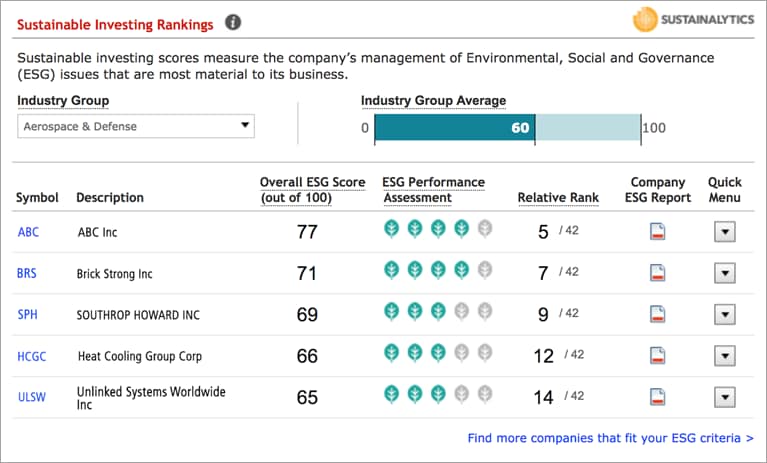This screenshot has height=463, width=767.
Task: Find more companies that fit ESG criteria
Action: pyautogui.click(x=610, y=438)
